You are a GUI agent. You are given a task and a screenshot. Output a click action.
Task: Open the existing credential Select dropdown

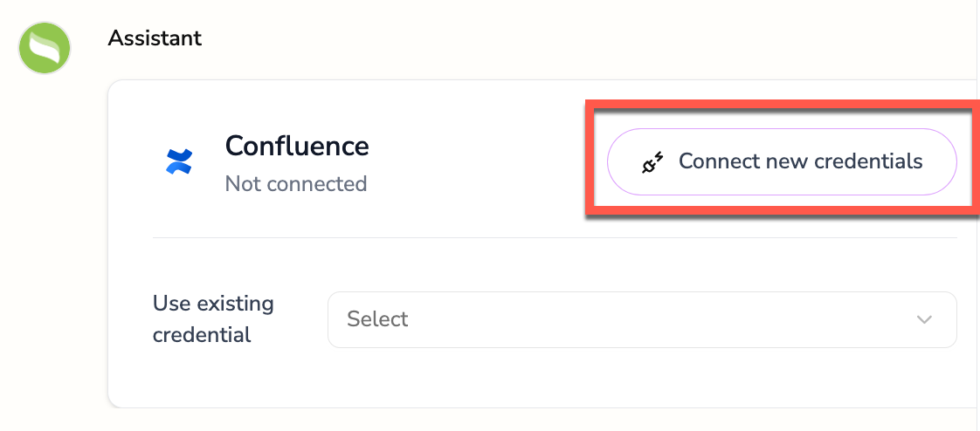pos(642,319)
